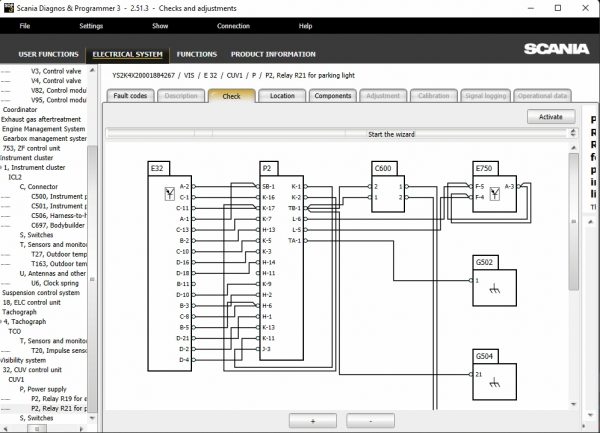Click the SCANIA logo
The width and height of the screenshot is (600, 433).
pyautogui.click(x=554, y=48)
